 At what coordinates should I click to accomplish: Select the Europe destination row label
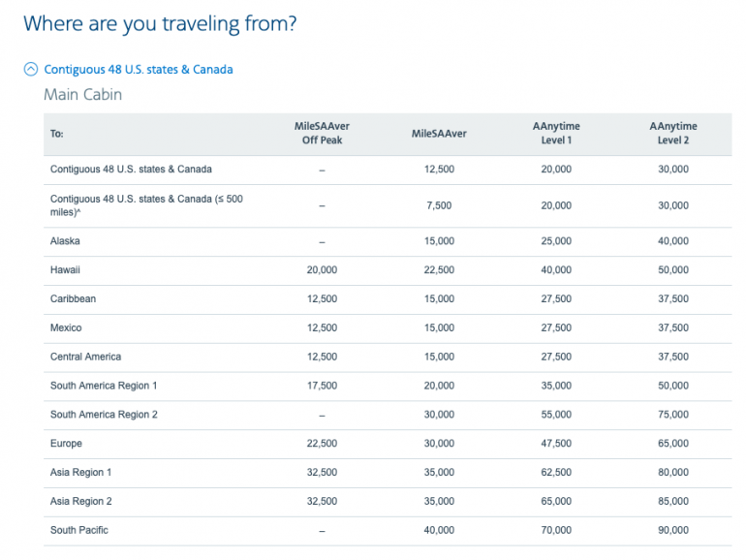click(x=66, y=444)
